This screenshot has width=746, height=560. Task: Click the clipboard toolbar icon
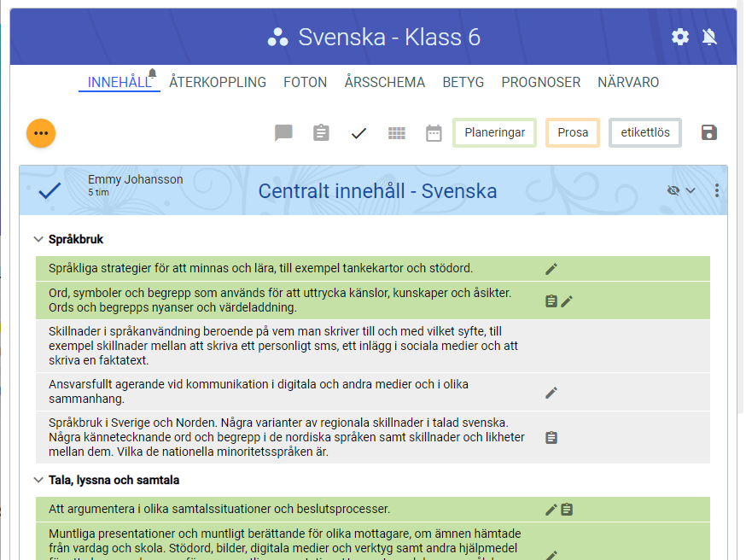click(x=321, y=133)
